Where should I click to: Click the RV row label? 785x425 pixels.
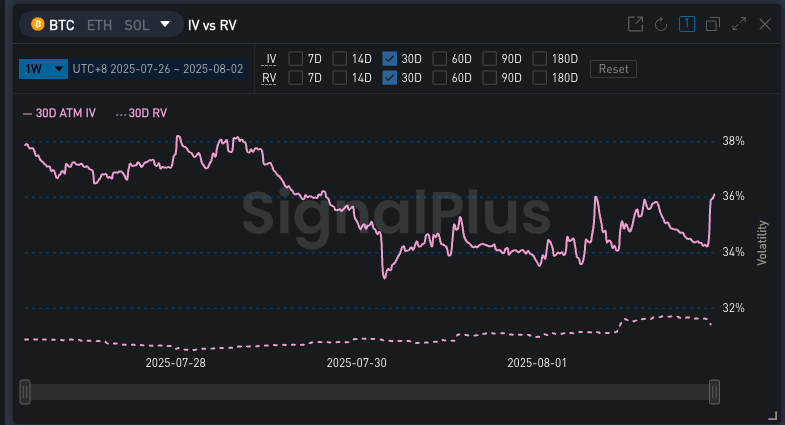(269, 78)
